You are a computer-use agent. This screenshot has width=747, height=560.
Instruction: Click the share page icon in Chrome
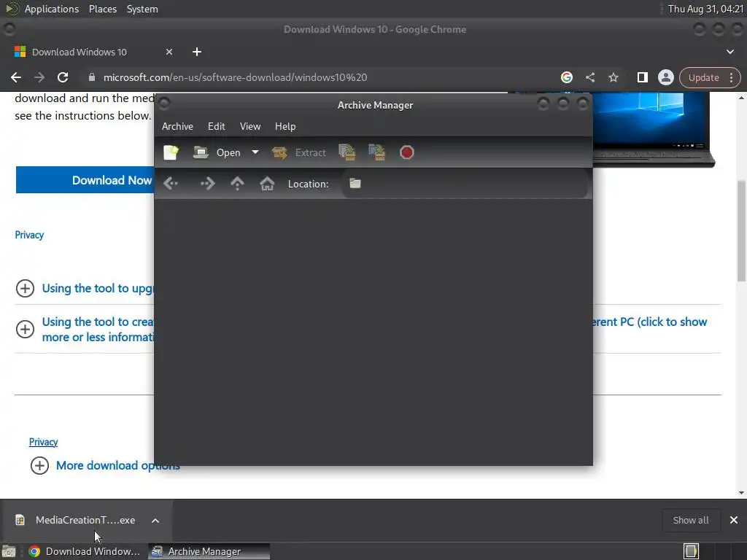(x=589, y=77)
